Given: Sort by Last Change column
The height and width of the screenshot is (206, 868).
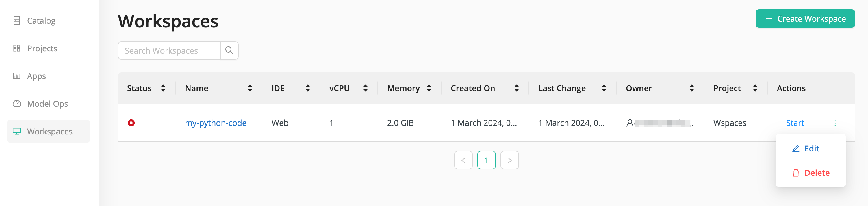Looking at the screenshot, I should click(604, 88).
